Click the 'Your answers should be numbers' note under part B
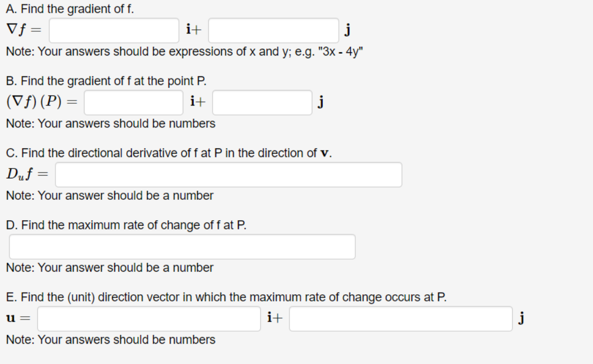593x364 pixels. 111,124
